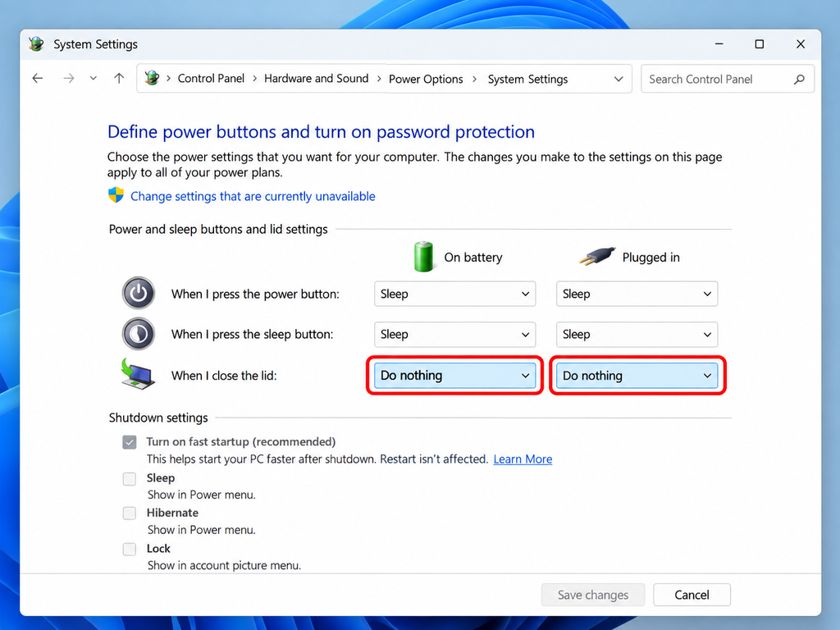Click the Plugged in column label
Image resolution: width=840 pixels, height=630 pixels.
(x=651, y=257)
